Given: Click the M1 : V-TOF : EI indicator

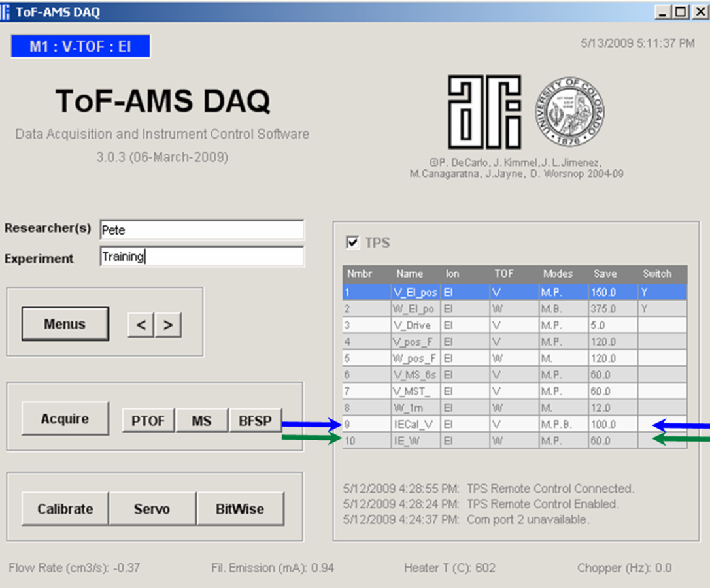Looking at the screenshot, I should tap(80, 47).
